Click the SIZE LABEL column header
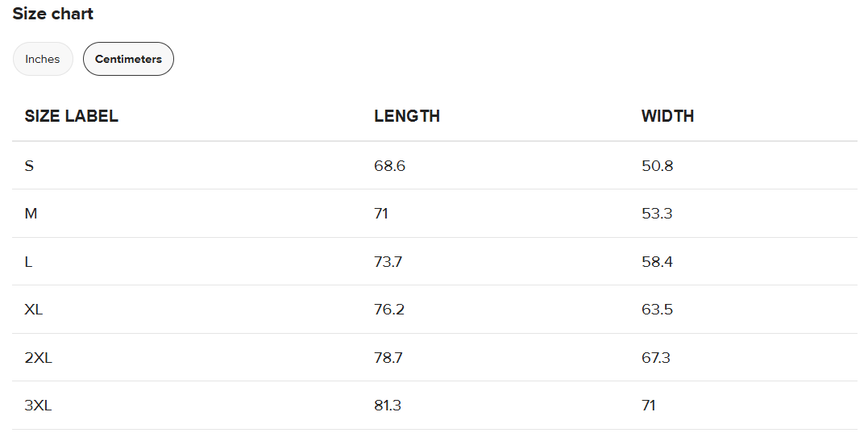 click(x=72, y=116)
